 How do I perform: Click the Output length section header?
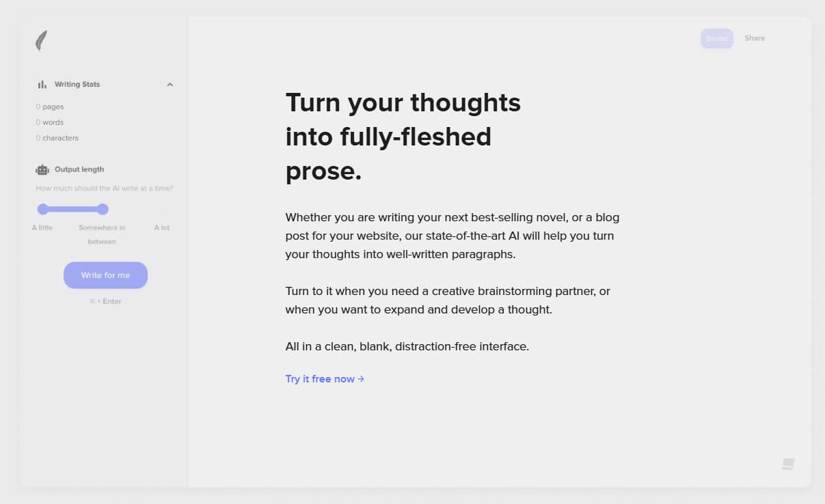point(79,169)
